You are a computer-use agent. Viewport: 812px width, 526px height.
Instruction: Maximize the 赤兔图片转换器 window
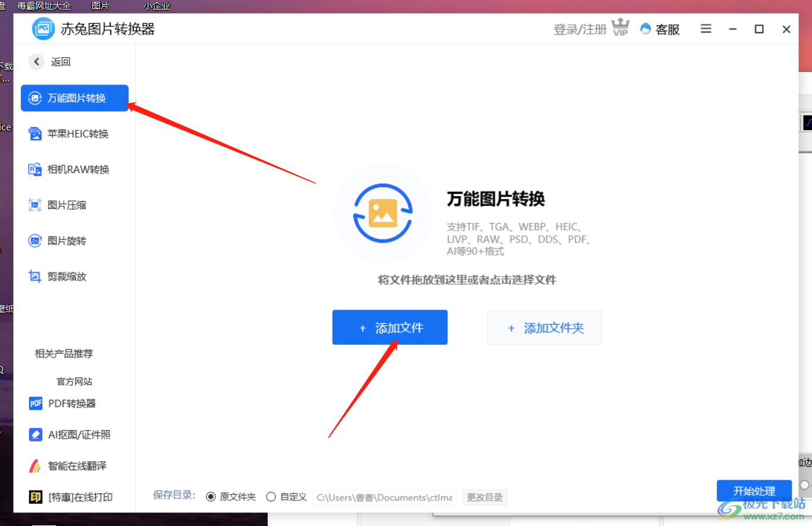click(759, 29)
